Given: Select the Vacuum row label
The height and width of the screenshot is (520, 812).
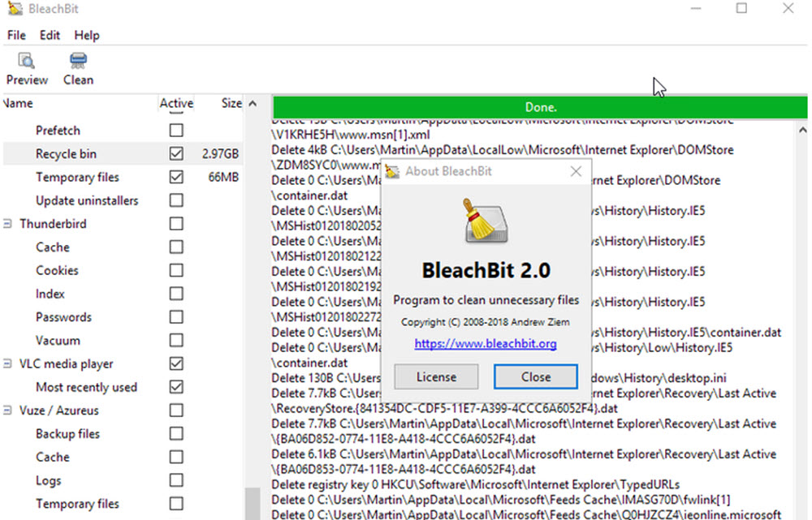Looking at the screenshot, I should point(58,341).
